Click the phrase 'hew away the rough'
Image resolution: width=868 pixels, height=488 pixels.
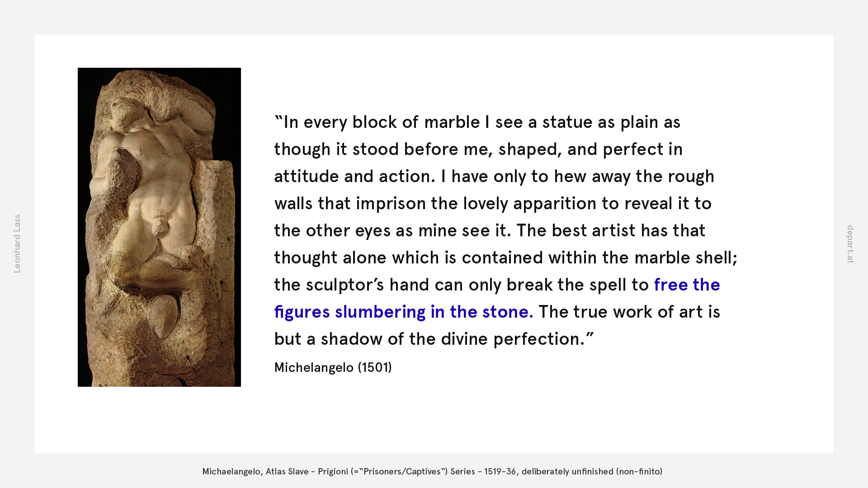[634, 176]
